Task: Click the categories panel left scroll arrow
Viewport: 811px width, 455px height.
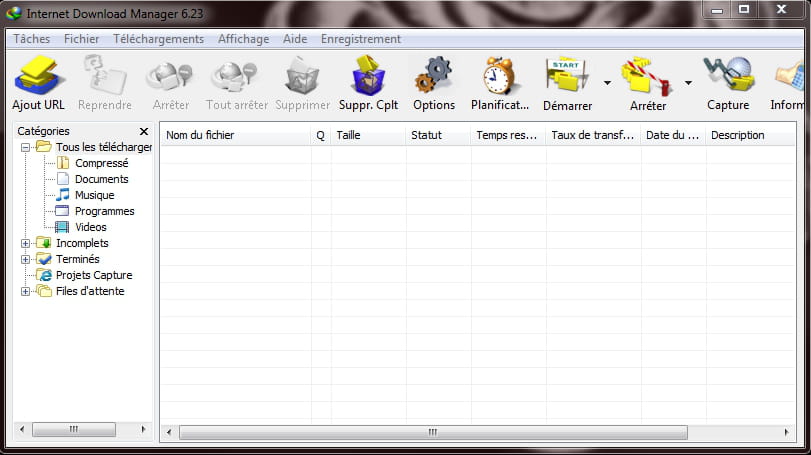Action: [x=22, y=429]
